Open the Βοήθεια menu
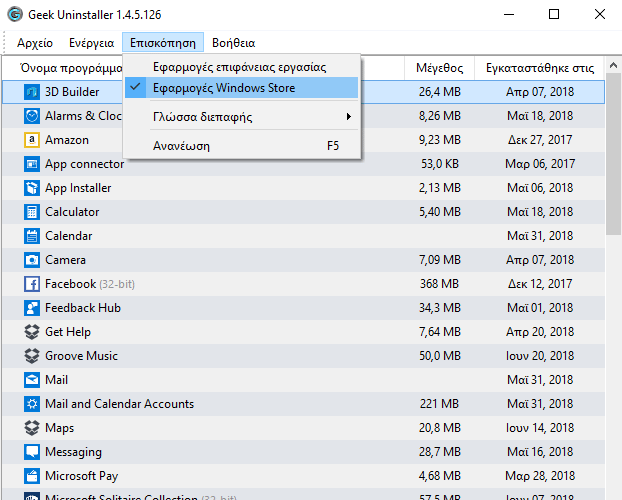 [234, 42]
